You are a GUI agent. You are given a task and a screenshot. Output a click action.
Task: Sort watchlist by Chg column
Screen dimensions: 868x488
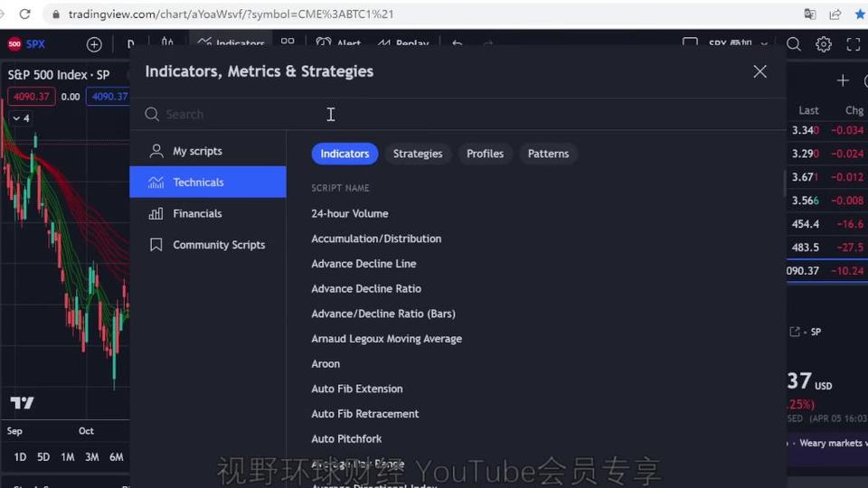coord(854,110)
